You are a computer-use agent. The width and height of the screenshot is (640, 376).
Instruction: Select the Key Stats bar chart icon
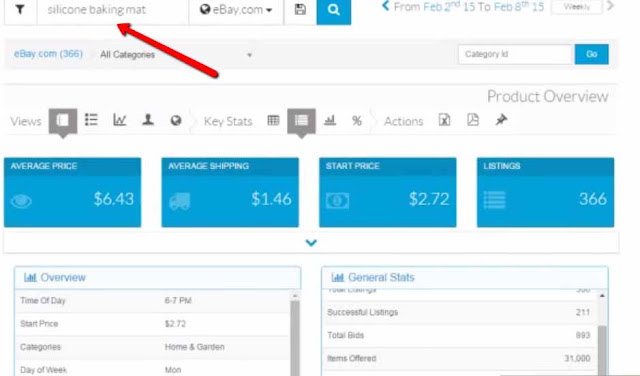(x=330, y=120)
